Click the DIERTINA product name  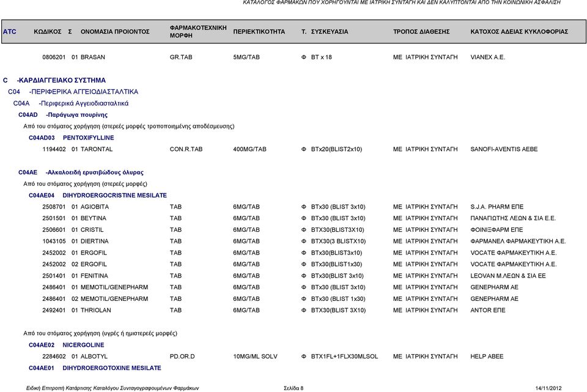point(94,241)
